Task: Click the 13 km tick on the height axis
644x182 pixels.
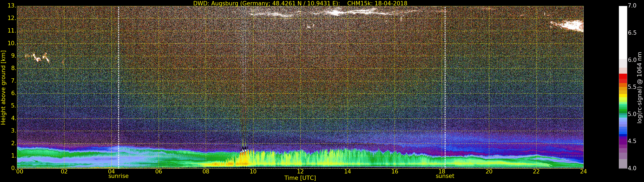Action: 12,6
